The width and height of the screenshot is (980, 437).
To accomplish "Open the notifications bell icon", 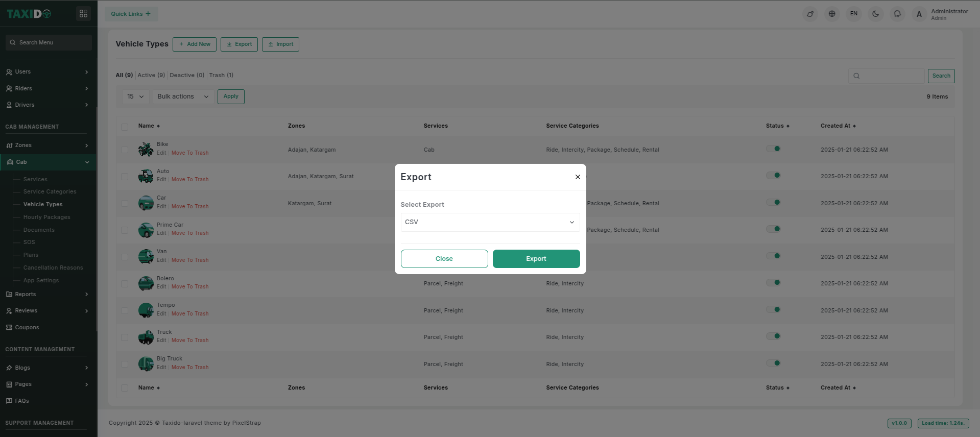I will pos(897,14).
